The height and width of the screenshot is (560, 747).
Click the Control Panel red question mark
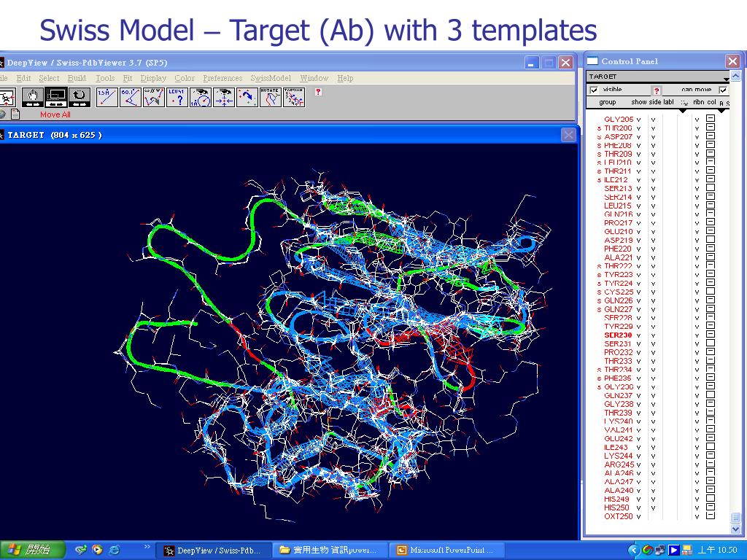[x=657, y=90]
